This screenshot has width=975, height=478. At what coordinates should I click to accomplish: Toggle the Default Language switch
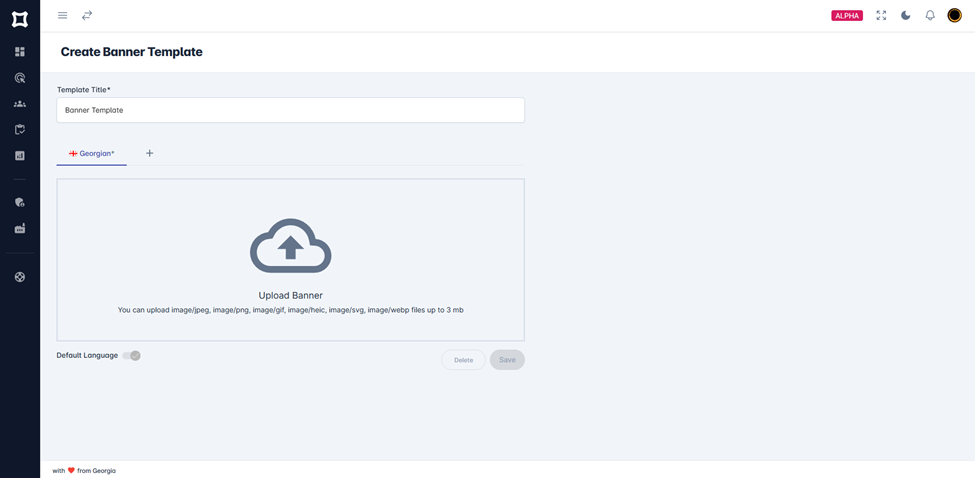point(131,356)
